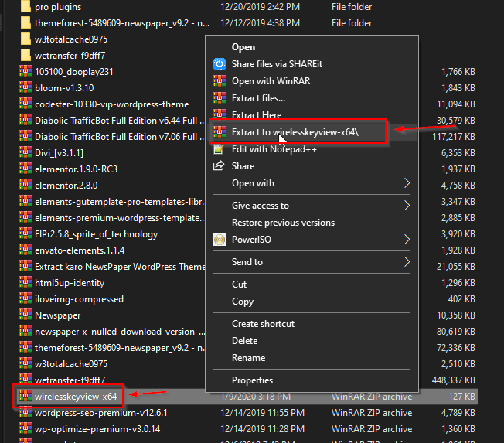504x443 pixels.
Task: Click the SHAREit icon in context menu
Action: coord(219,64)
